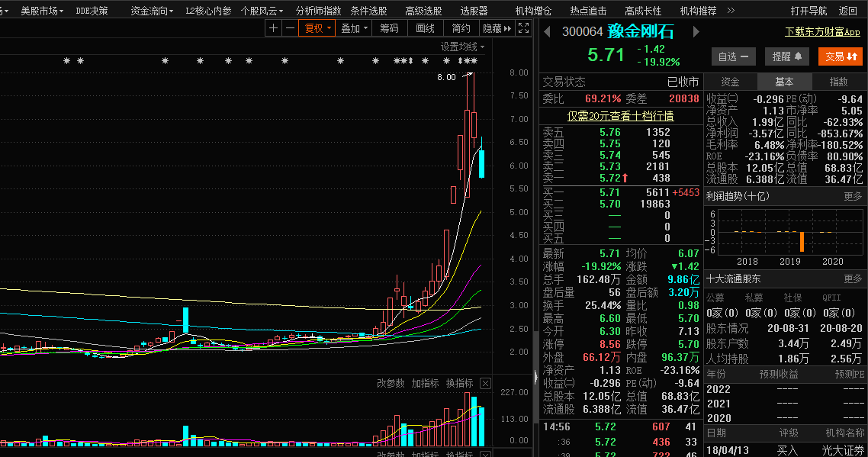This screenshot has width=868, height=457.
Task: Click 换指标 in volume panel
Action: [x=459, y=383]
